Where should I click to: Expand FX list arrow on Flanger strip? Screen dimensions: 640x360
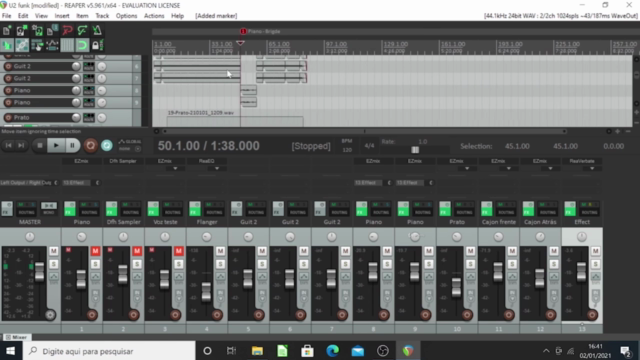[x=217, y=169]
